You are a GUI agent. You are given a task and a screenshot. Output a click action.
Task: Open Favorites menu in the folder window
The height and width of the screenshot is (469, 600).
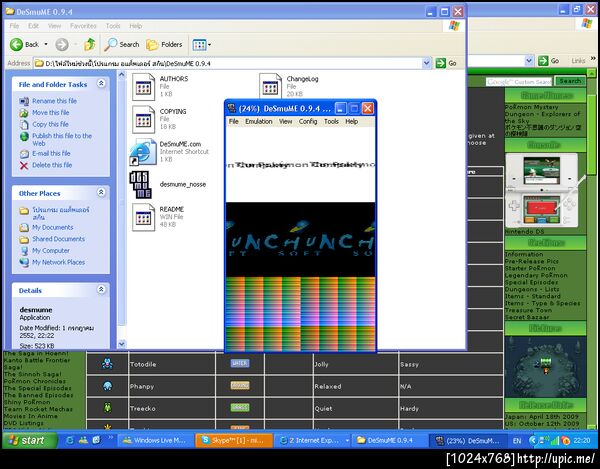[x=83, y=26]
